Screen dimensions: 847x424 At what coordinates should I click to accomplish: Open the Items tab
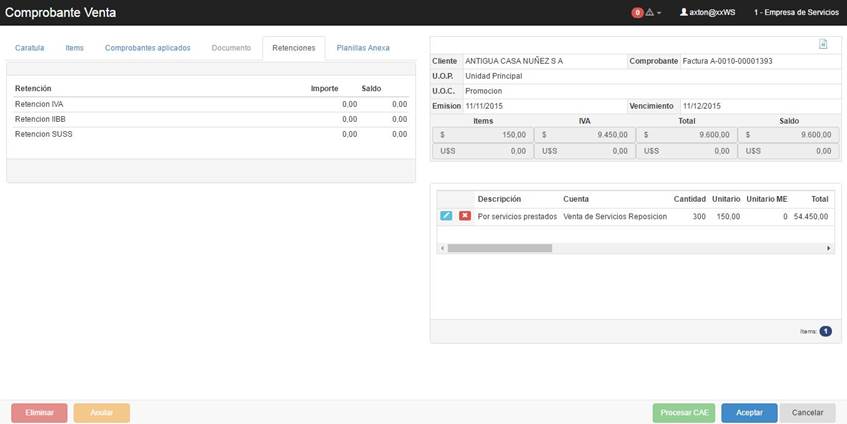[x=74, y=48]
